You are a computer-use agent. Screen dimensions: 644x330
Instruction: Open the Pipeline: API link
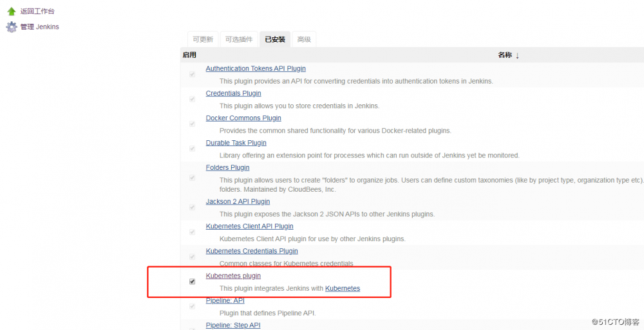pos(225,300)
